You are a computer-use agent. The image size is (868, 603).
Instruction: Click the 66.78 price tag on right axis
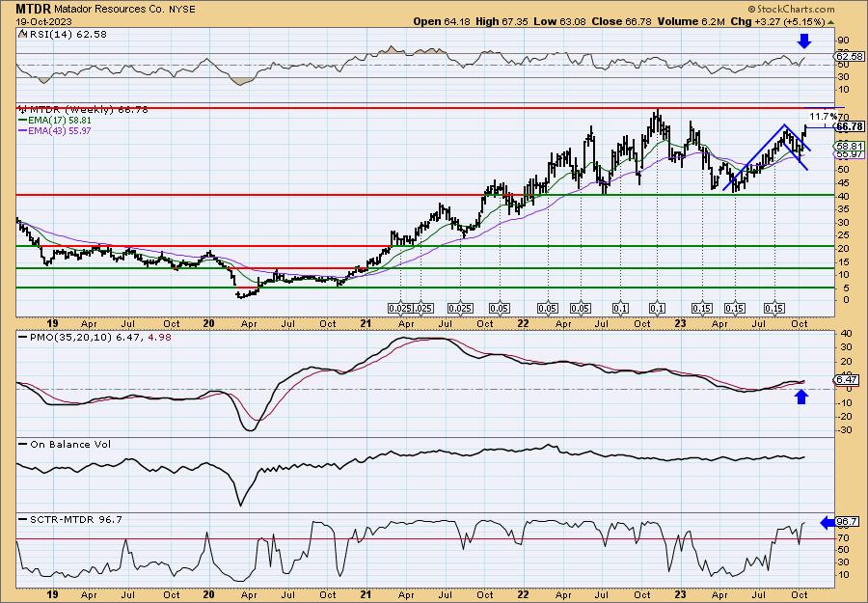tap(851, 127)
